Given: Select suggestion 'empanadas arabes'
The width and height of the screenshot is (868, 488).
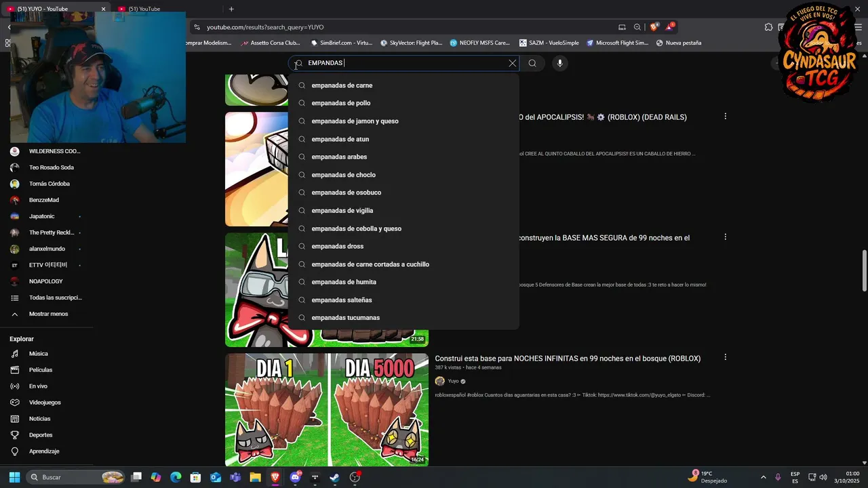Looking at the screenshot, I should click(x=403, y=157).
